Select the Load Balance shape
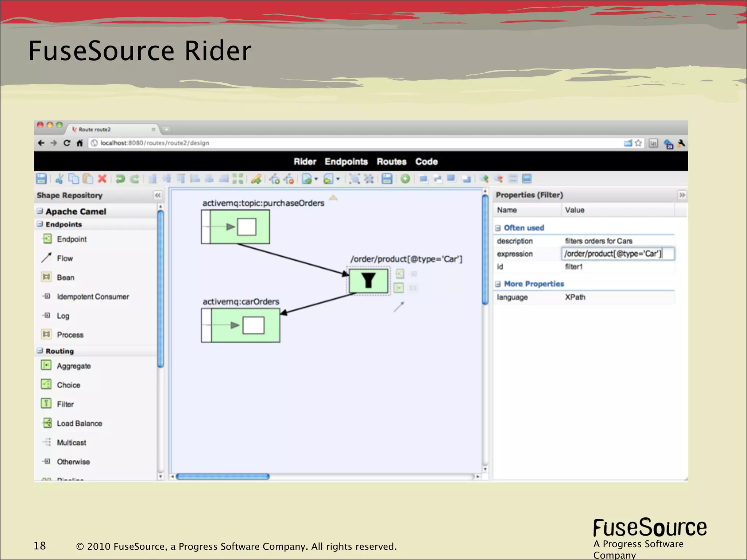 tap(79, 423)
